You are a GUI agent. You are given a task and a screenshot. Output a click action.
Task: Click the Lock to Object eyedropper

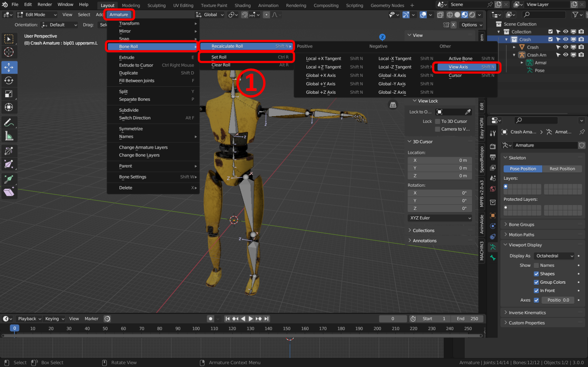468,112
